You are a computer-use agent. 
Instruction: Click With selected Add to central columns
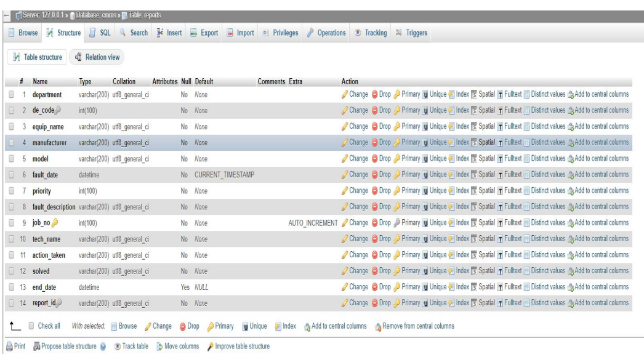point(339,326)
